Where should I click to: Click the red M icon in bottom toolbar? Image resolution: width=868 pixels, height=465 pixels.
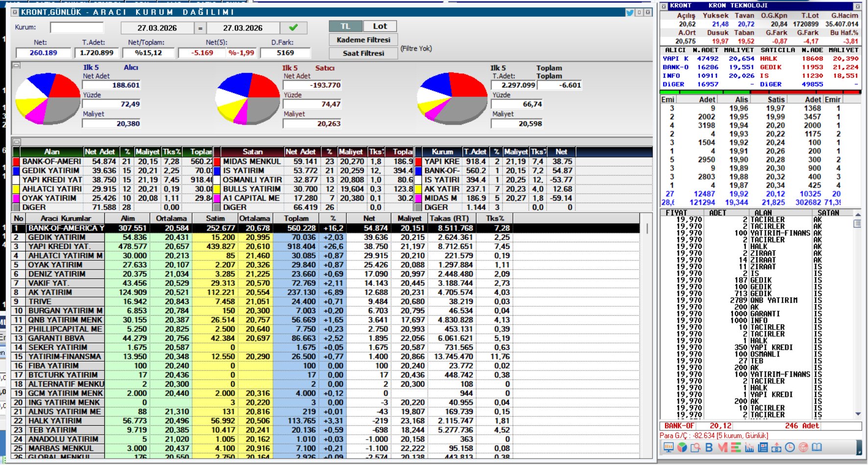pyautogui.click(x=723, y=447)
